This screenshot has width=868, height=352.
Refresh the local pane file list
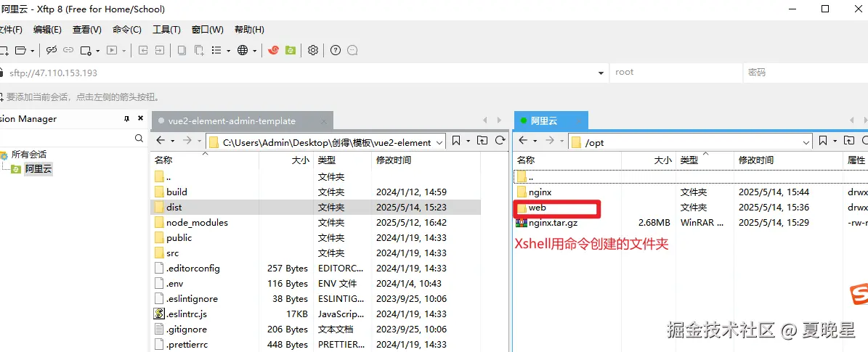point(500,141)
